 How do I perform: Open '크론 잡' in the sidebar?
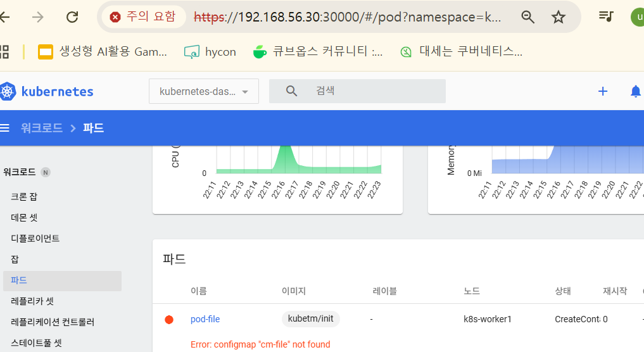(24, 197)
